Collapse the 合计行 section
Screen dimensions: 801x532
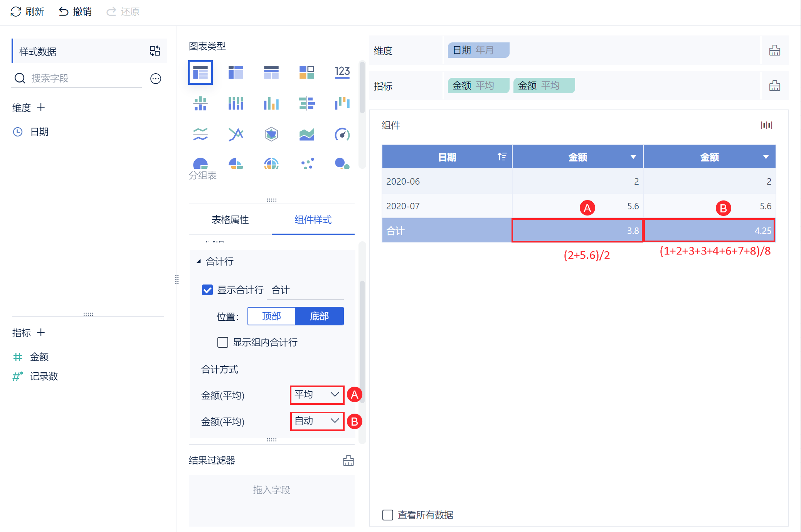tap(199, 261)
